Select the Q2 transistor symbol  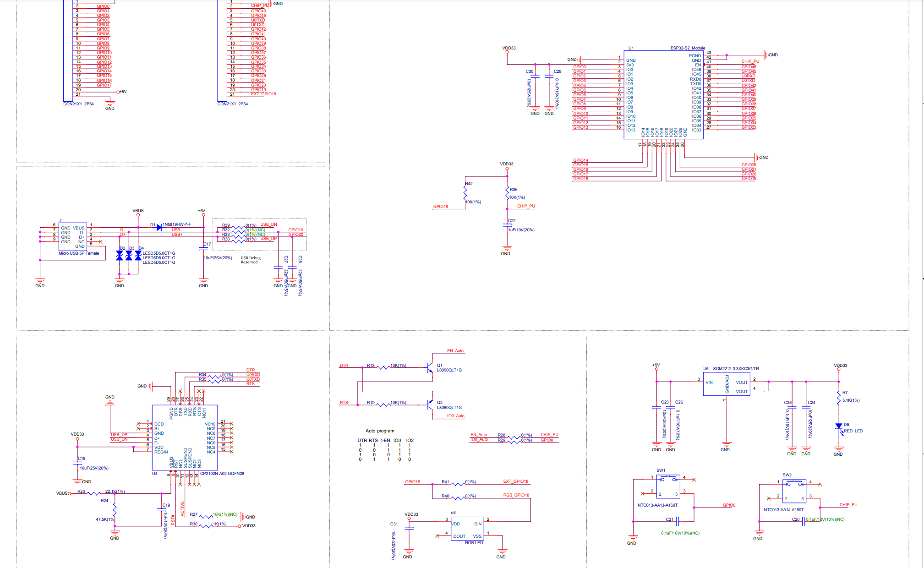[430, 404]
